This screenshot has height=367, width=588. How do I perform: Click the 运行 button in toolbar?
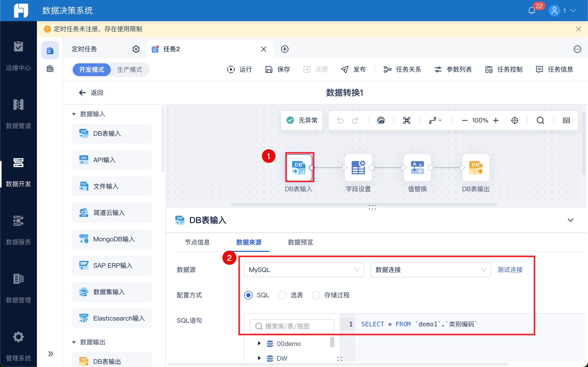(x=240, y=69)
